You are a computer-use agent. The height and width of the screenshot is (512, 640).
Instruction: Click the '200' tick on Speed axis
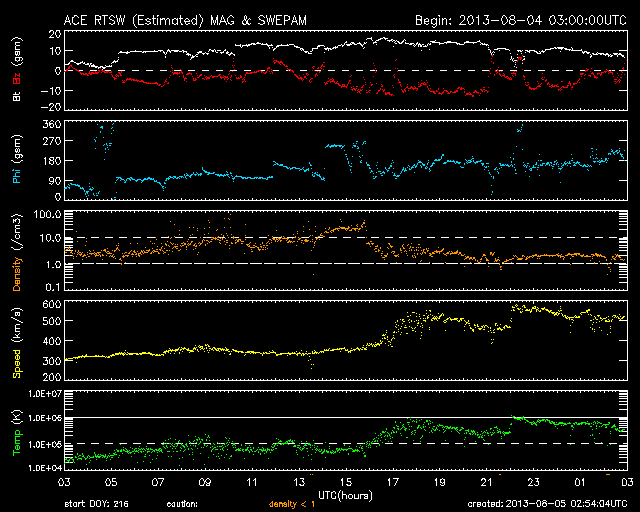click(x=52, y=377)
